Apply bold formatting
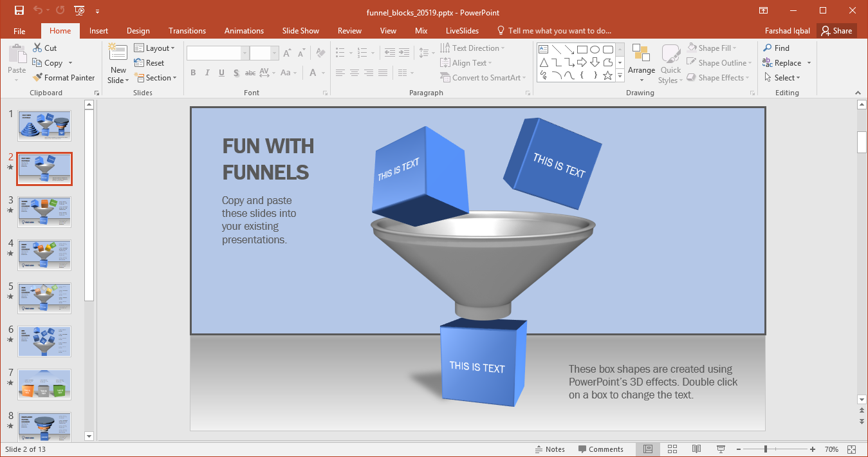The height and width of the screenshot is (457, 868). tap(193, 73)
